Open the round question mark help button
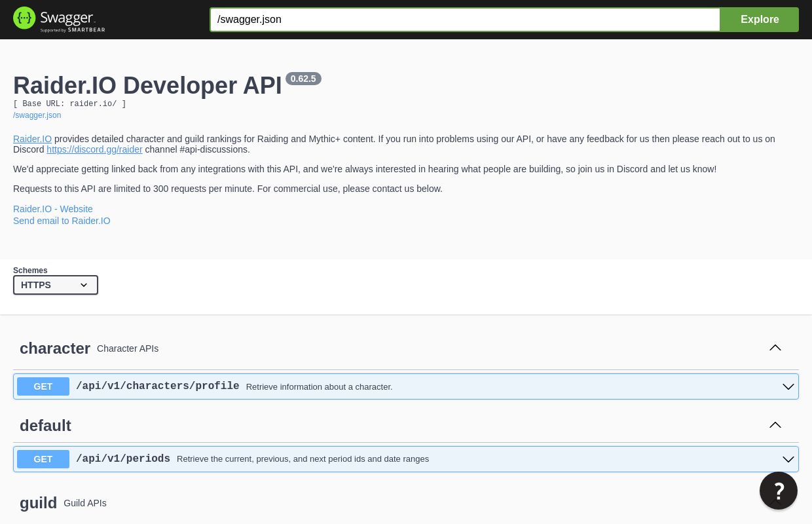Viewport: 812px width, 524px height. 779,491
